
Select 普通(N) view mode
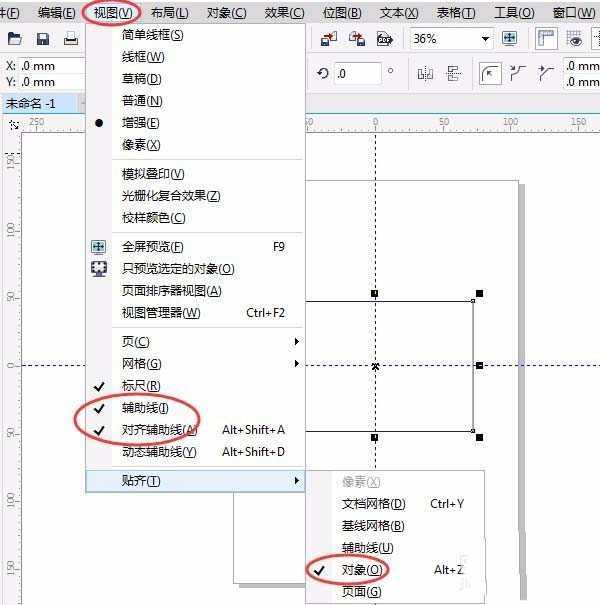click(196, 101)
